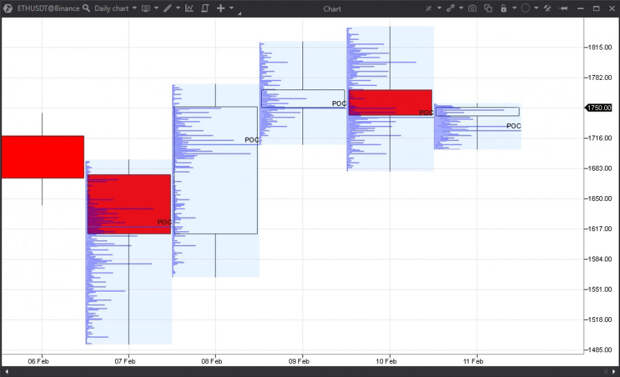Click the ETHUSDT@Binance symbol label
The image size is (620, 377).
(48, 8)
